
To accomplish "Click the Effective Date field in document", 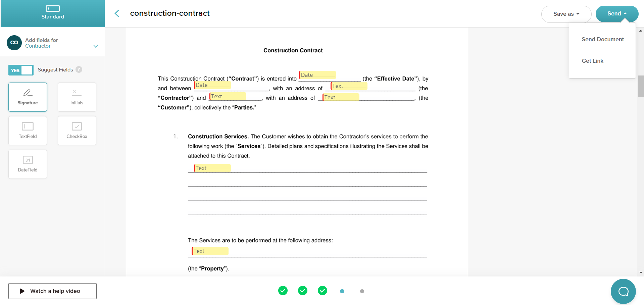I will [317, 75].
